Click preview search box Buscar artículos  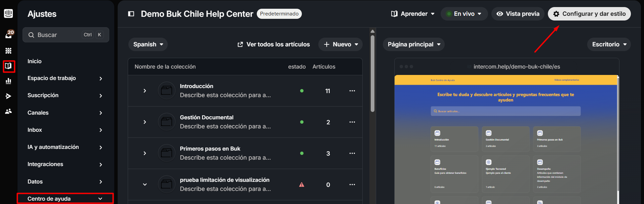coord(506,111)
